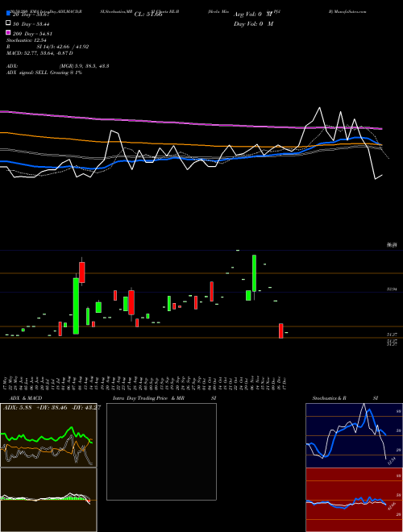Click the 'Intra Day Trading Price & MR' title

tap(149, 398)
